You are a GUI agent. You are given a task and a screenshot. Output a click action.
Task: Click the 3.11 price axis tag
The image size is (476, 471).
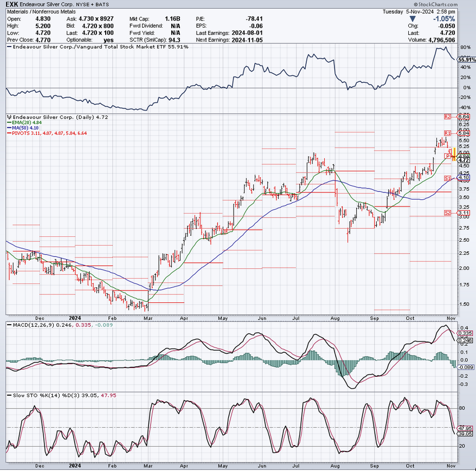464,213
